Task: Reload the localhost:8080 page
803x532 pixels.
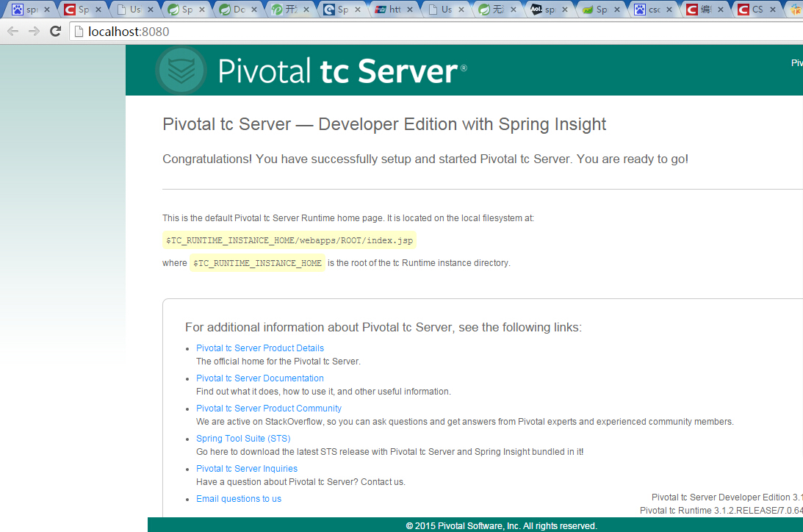Action: [x=55, y=32]
